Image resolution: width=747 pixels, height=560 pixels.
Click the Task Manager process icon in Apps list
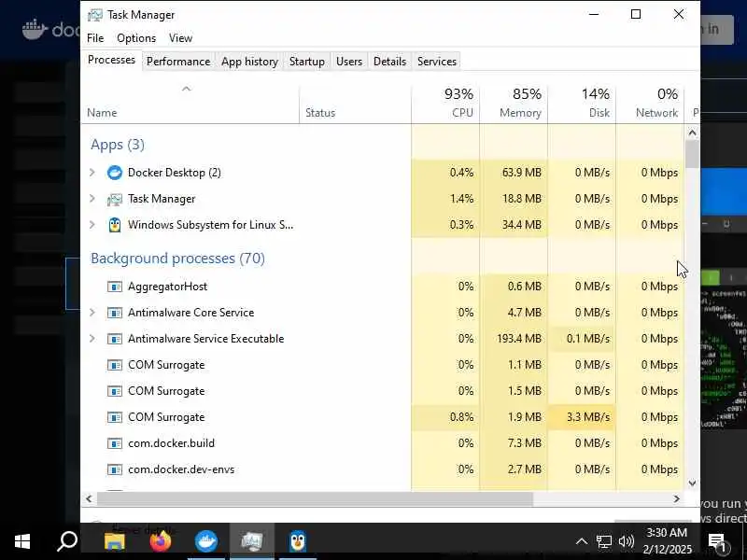point(114,199)
